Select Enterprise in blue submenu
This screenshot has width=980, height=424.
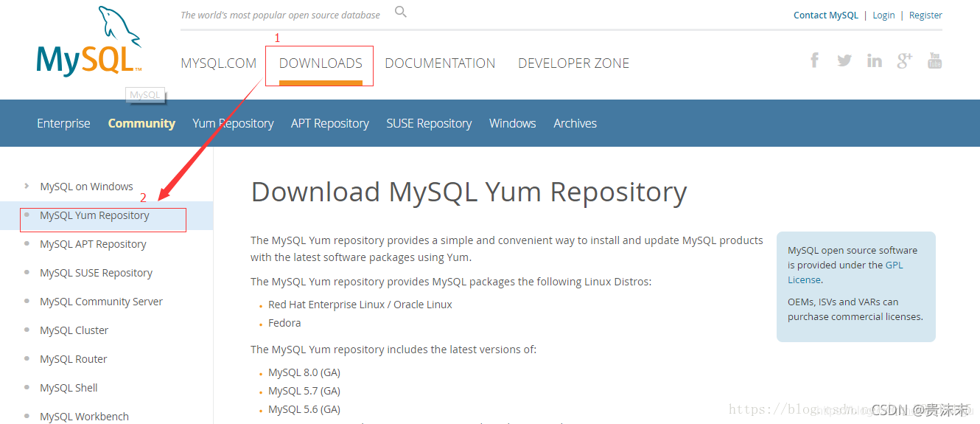pyautogui.click(x=63, y=123)
